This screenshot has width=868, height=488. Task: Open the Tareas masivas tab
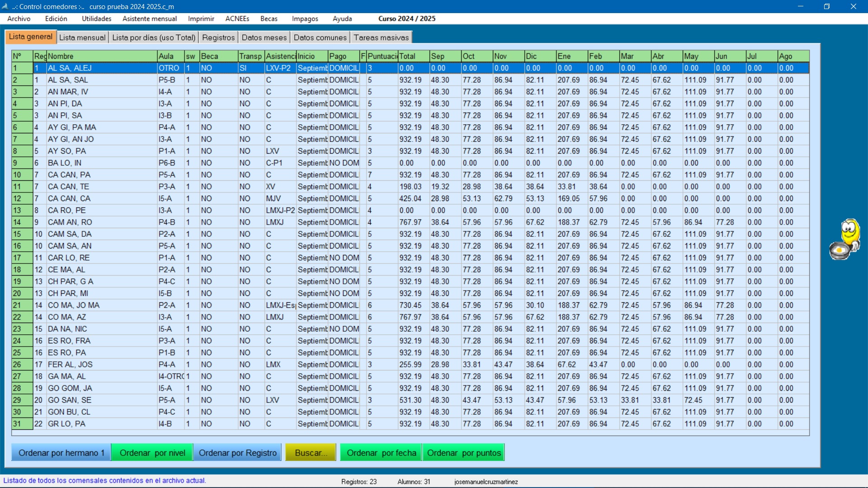coord(381,38)
